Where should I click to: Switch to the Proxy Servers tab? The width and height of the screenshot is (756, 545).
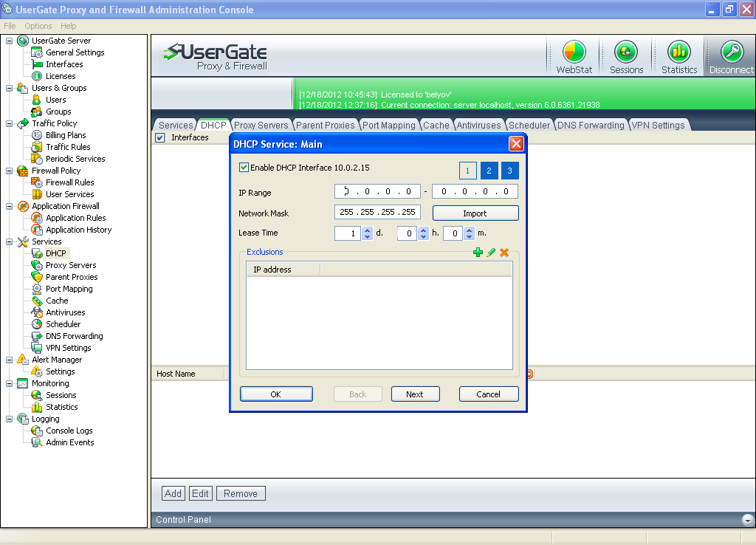coord(261,125)
